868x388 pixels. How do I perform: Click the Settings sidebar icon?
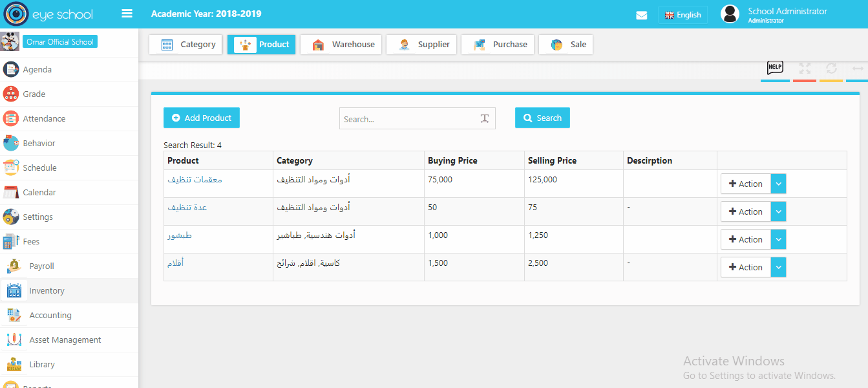(x=10, y=217)
